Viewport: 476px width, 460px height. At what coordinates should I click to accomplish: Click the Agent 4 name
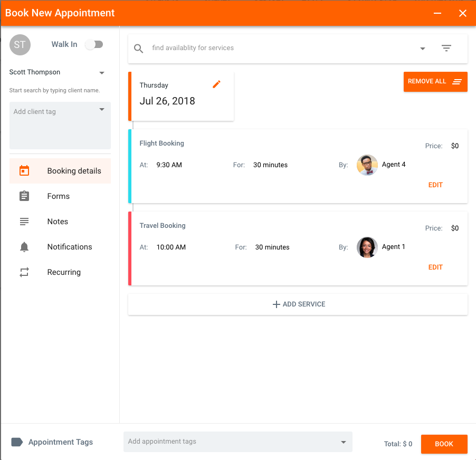(394, 165)
